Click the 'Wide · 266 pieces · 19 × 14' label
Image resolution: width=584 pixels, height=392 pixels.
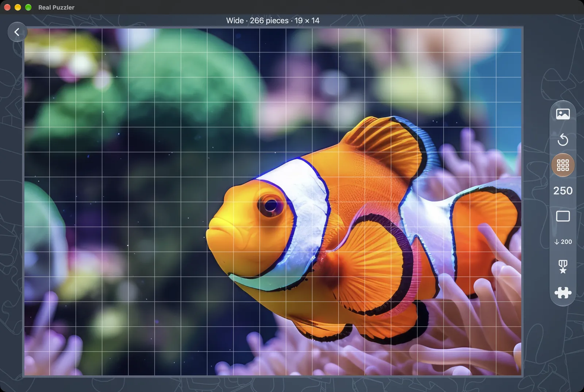273,21
